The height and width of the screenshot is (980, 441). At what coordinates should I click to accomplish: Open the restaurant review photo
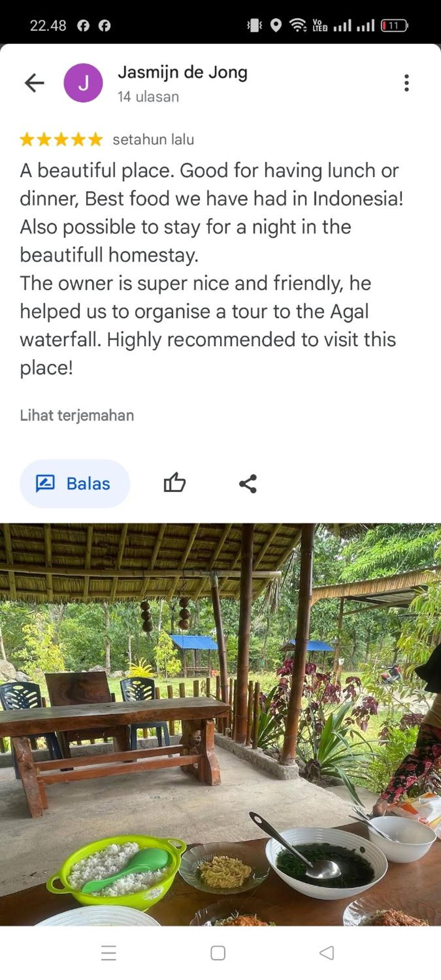(220, 724)
